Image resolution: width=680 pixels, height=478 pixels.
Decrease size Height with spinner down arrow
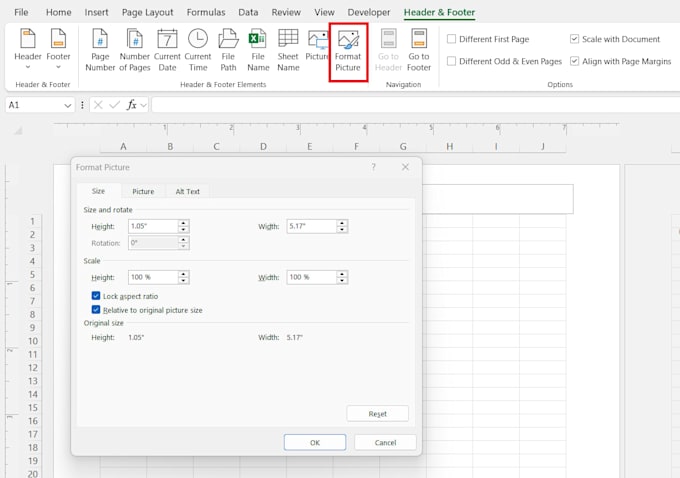[183, 229]
